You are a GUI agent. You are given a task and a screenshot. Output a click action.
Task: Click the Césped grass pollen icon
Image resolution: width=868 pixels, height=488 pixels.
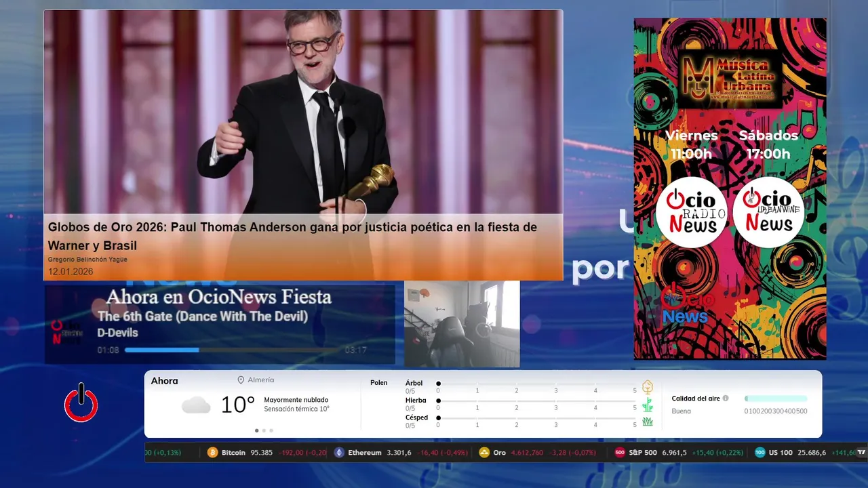(x=648, y=422)
